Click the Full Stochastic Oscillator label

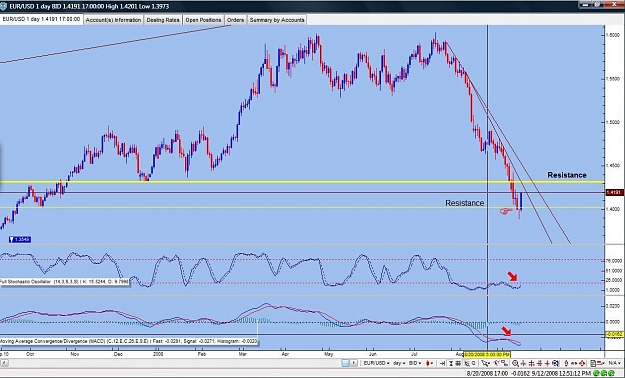(65, 282)
